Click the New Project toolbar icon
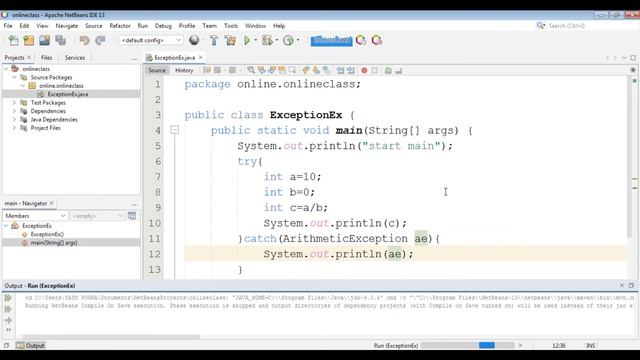Image resolution: width=640 pixels, height=360 pixels. (x=29, y=40)
